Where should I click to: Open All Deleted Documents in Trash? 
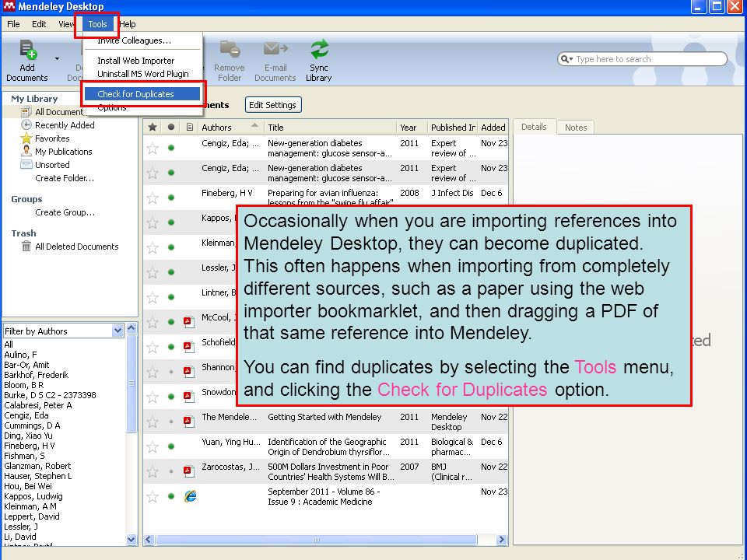pyautogui.click(x=76, y=247)
